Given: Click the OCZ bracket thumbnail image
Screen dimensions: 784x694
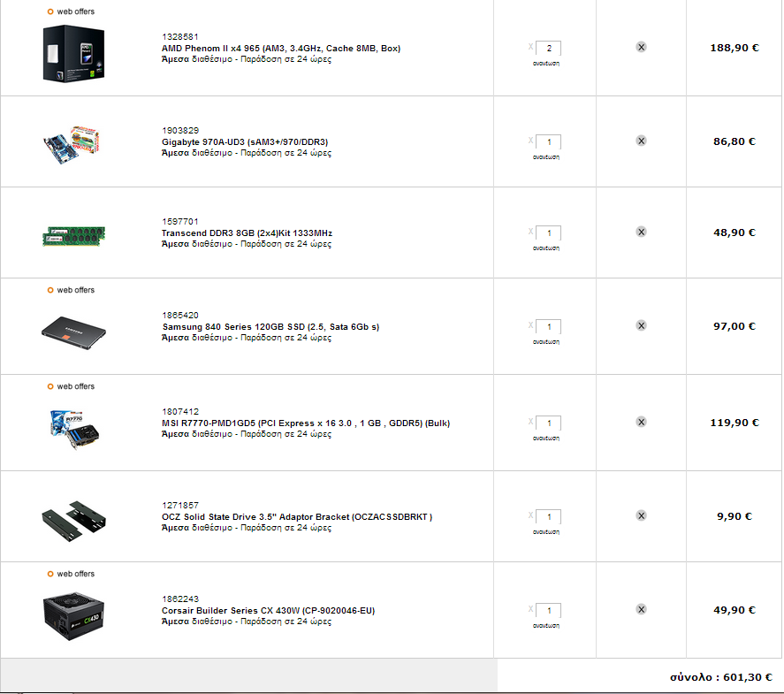Looking at the screenshot, I should [73, 522].
